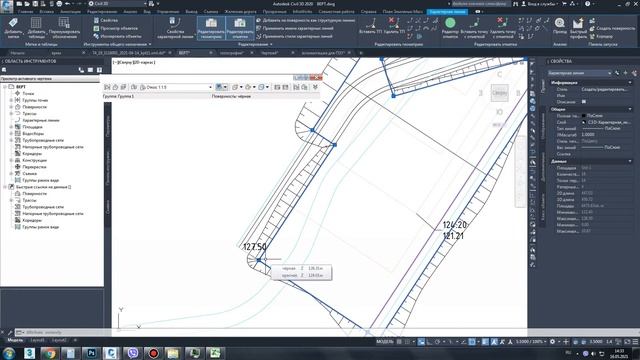The image size is (640, 360).
Task: Open the green Редактор отметок tool
Action: 450,28
